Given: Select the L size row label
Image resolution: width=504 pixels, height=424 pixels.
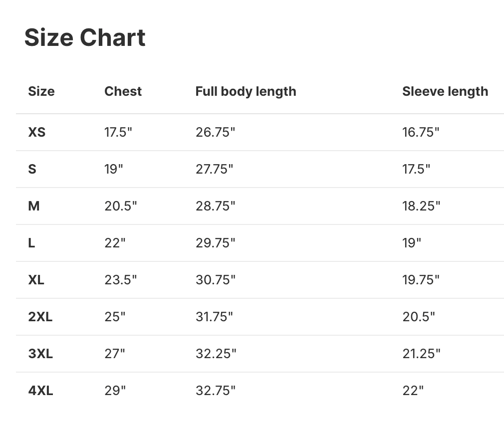Looking at the screenshot, I should point(31,243).
